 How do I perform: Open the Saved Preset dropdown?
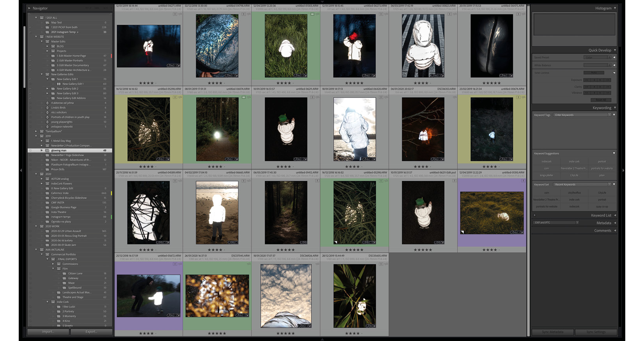[x=597, y=57]
